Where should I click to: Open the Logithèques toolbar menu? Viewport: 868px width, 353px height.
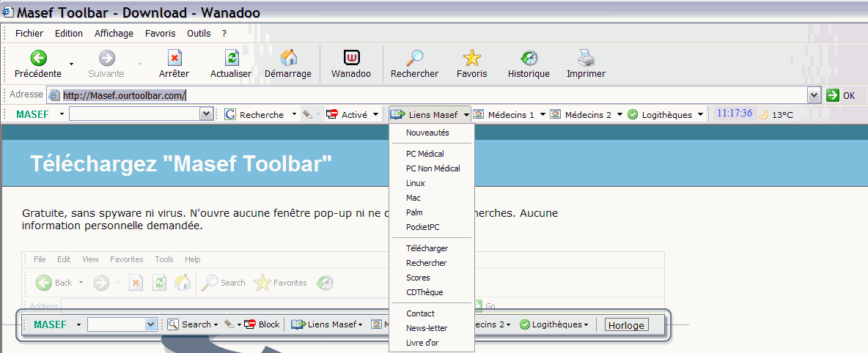[x=661, y=114]
